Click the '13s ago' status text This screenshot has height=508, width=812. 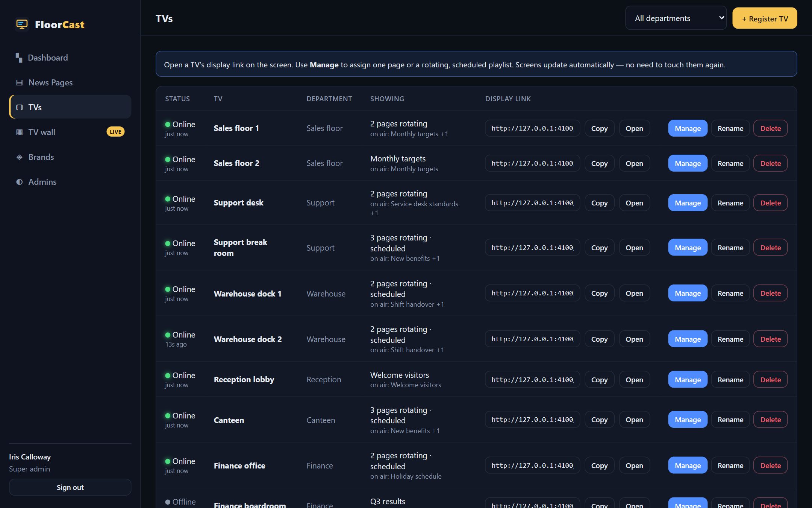(176, 344)
